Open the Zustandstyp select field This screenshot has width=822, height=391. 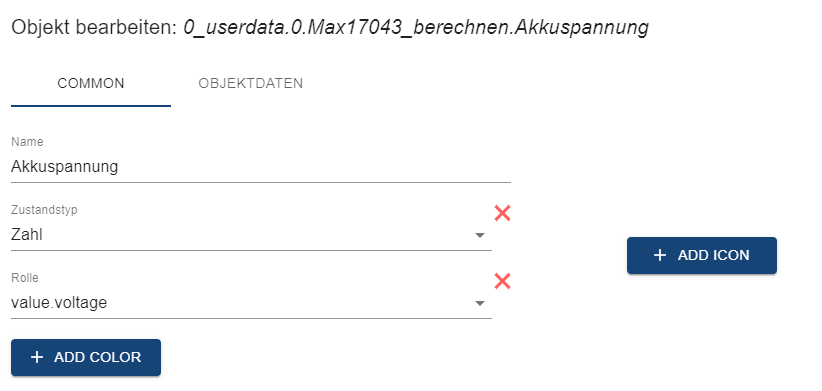[251, 235]
